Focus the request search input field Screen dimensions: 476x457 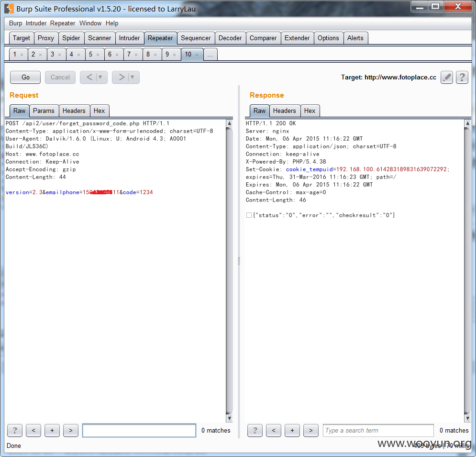pyautogui.click(x=139, y=430)
